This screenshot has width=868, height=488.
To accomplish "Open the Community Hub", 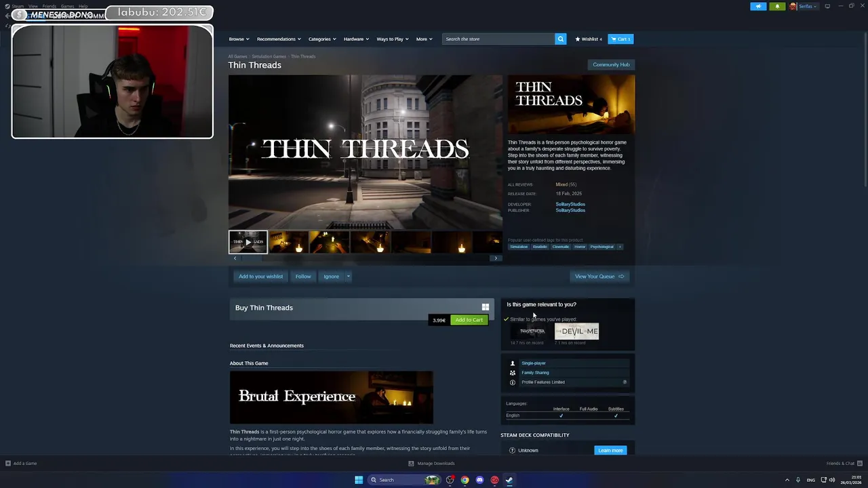I will click(611, 64).
